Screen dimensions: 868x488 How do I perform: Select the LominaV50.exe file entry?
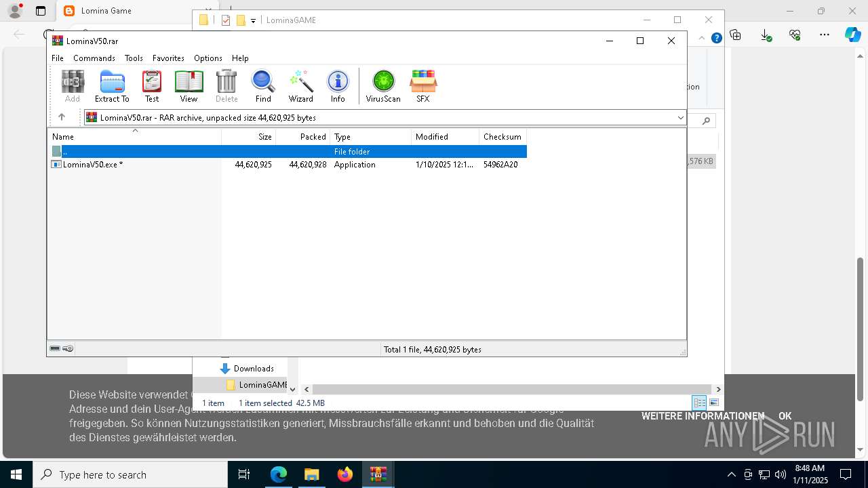(87, 165)
